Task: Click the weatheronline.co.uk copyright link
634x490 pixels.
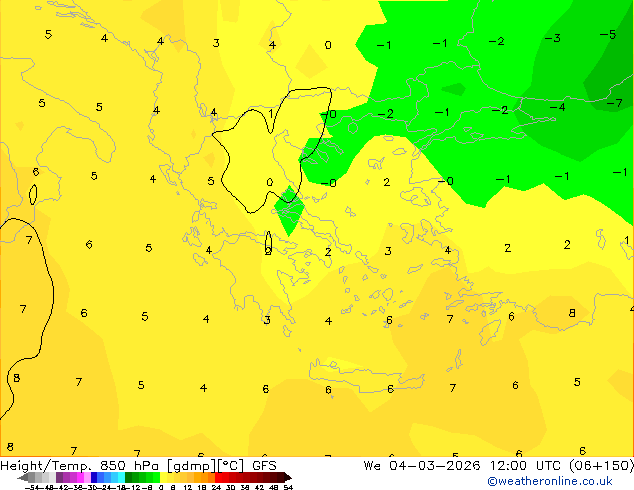Action: pyautogui.click(x=550, y=481)
